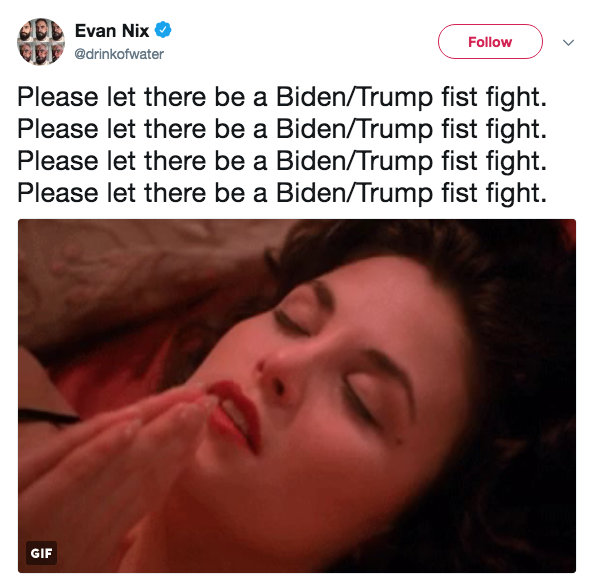Click 'fist fight.' ending the last line

[x=494, y=193]
